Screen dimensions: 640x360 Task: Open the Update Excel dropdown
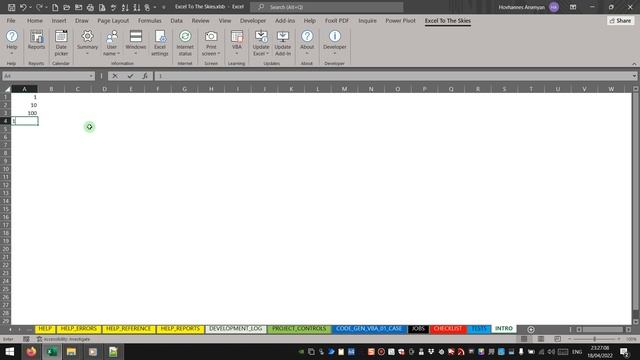tap(261, 42)
